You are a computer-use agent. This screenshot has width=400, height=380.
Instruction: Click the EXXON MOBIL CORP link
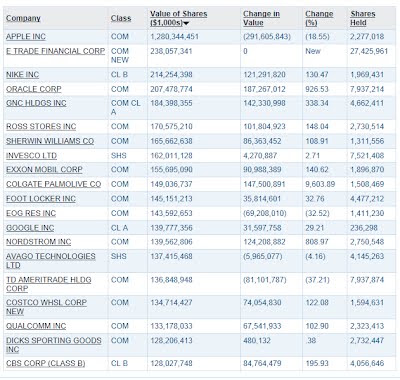(x=44, y=169)
